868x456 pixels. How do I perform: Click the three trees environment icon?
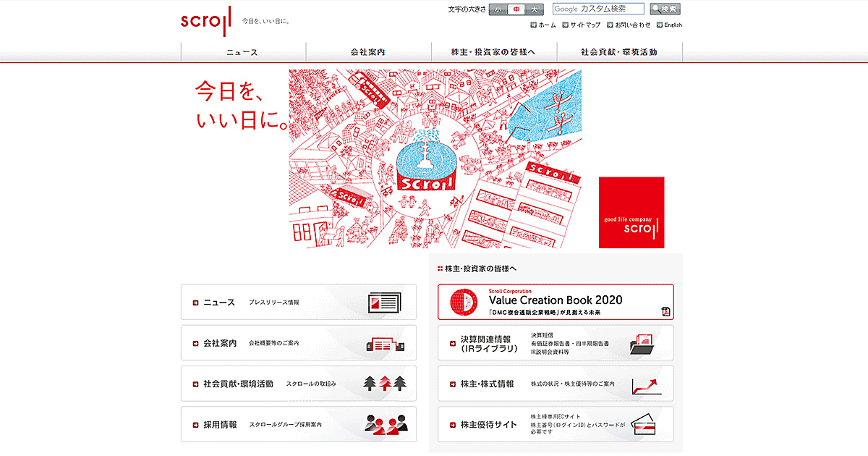(384, 384)
